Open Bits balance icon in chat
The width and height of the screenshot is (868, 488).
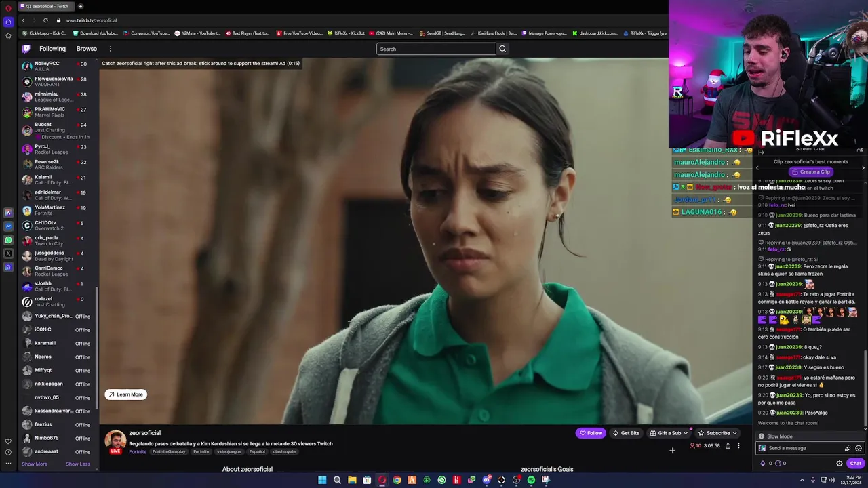coord(763,464)
